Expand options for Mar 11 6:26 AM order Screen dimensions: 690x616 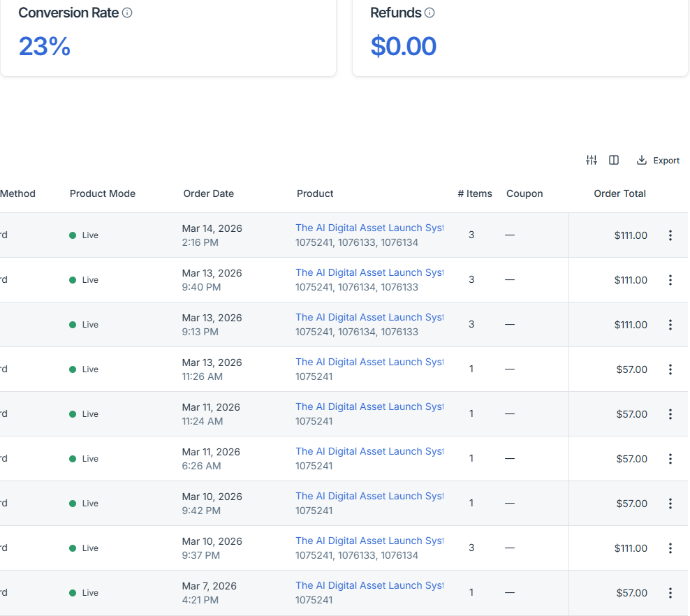pos(670,459)
